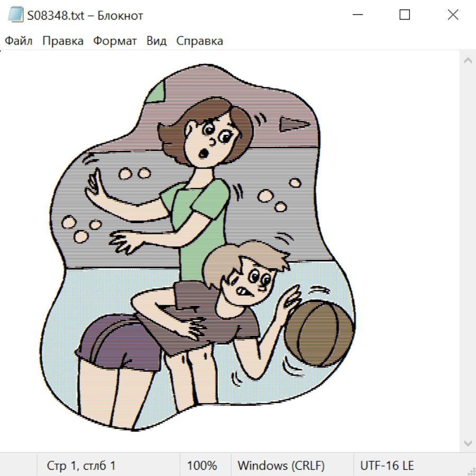Click the middle of the vertical scrollbar track
Screen dimensions: 476x476
pos(468,251)
